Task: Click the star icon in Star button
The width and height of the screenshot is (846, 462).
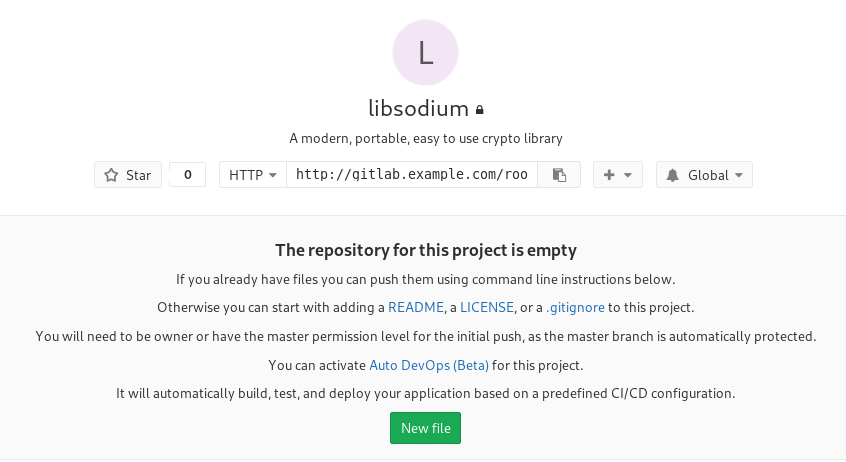Action: tap(112, 175)
